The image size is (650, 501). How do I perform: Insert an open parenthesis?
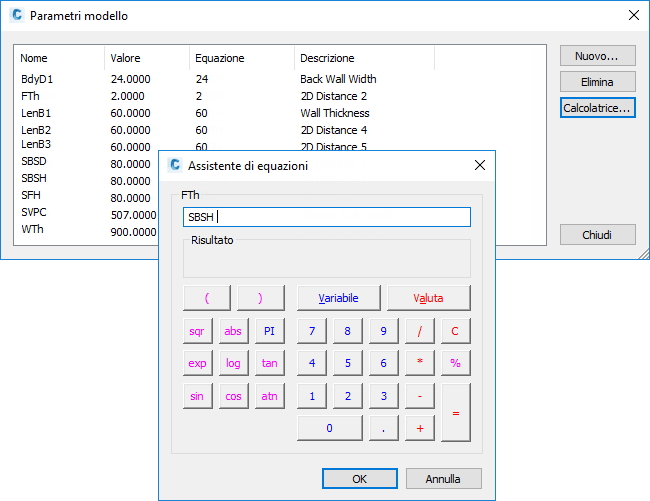point(207,298)
